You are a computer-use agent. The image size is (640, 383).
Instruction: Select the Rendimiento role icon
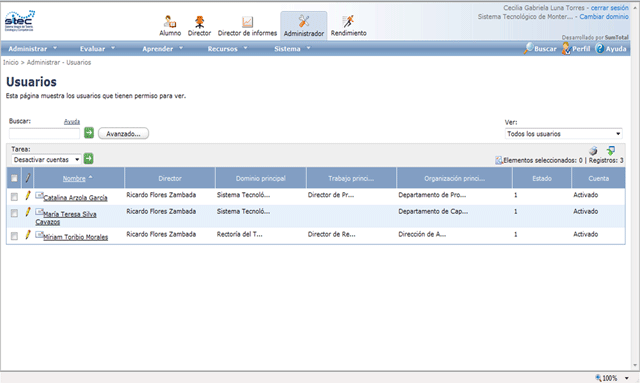(x=348, y=21)
